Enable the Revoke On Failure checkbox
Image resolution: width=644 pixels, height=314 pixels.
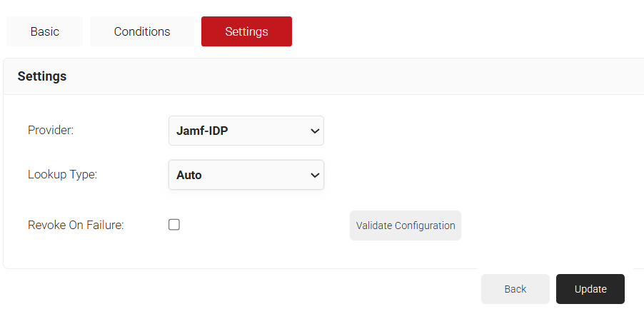click(x=174, y=225)
